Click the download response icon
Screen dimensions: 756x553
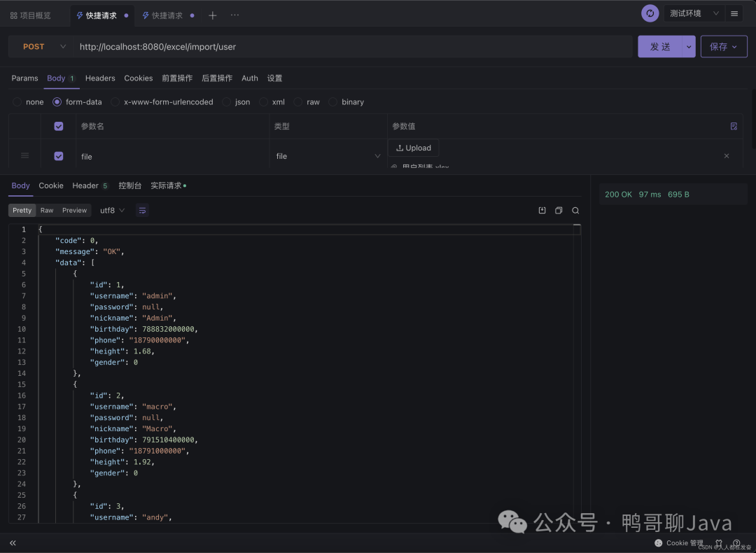[542, 210]
